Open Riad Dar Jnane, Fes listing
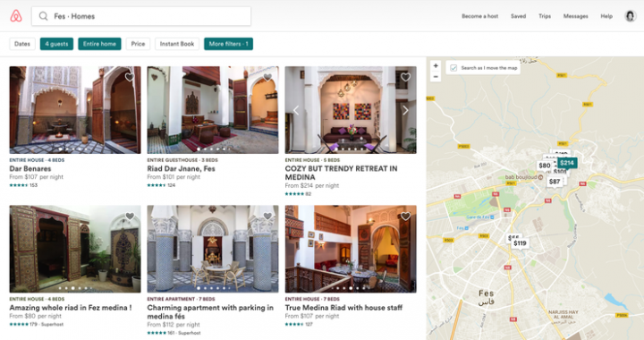 click(181, 169)
